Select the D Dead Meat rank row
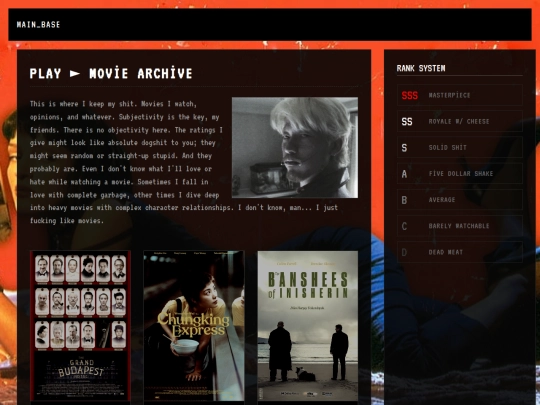Image resolution: width=540 pixels, height=405 pixels. click(x=460, y=252)
